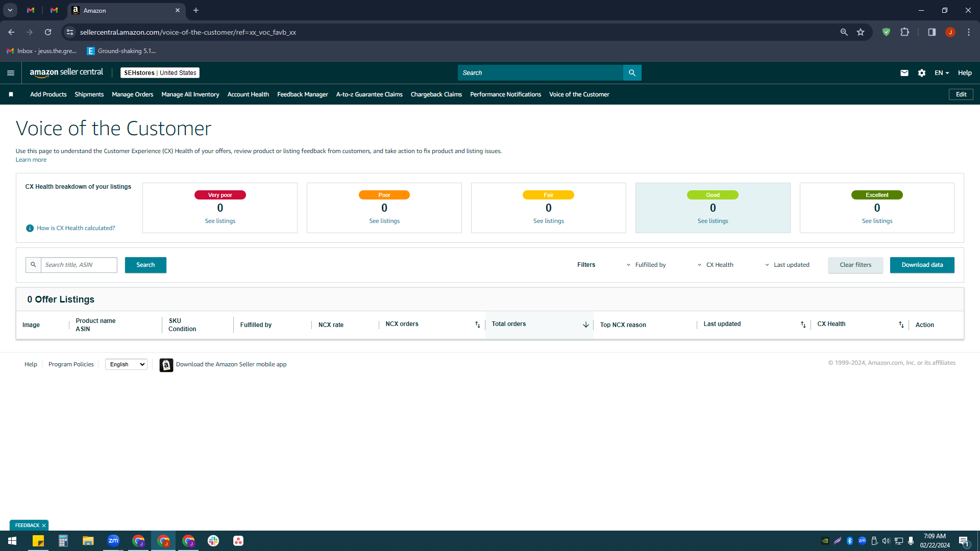Sort by the CX Health column arrows
This screenshot has height=551, width=980.
(901, 324)
